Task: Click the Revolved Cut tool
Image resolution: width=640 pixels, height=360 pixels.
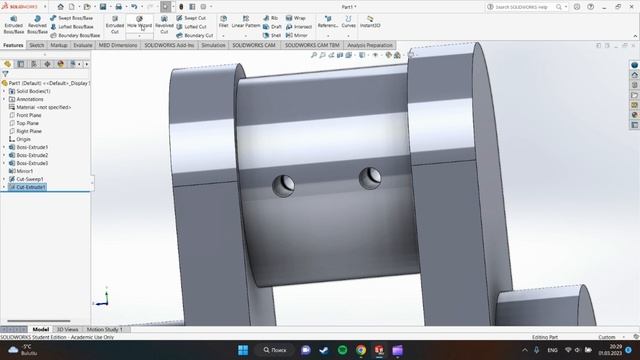Action: click(164, 25)
